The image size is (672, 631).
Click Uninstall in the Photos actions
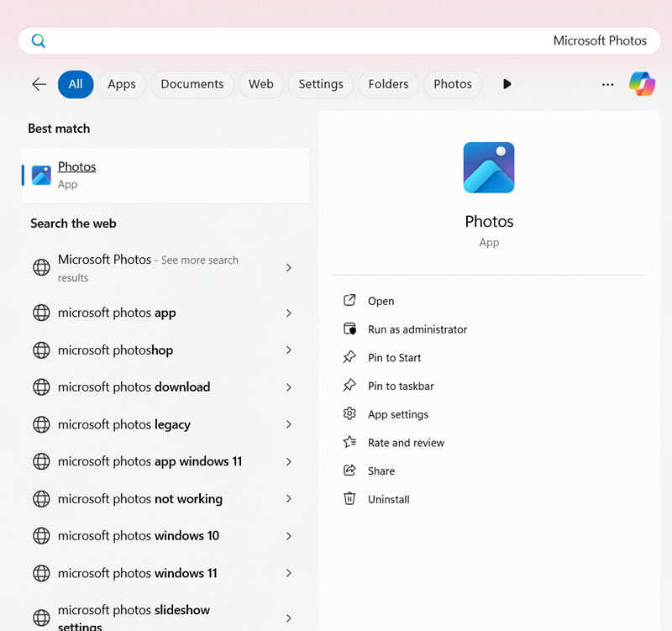coord(389,499)
